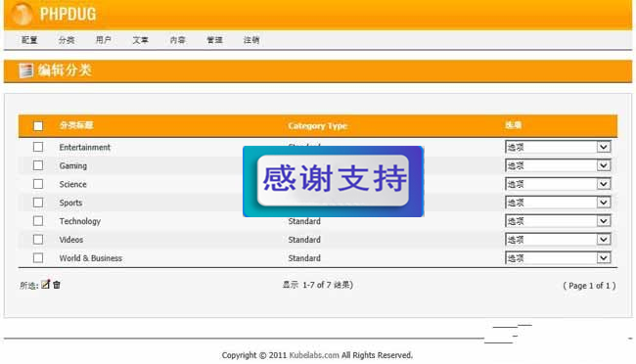
Task: Open the options dropdown for World & Business
Action: coord(558,257)
